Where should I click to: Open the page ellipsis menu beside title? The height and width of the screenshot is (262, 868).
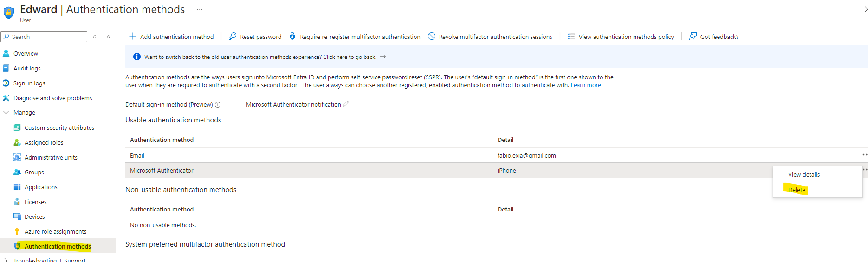200,9
